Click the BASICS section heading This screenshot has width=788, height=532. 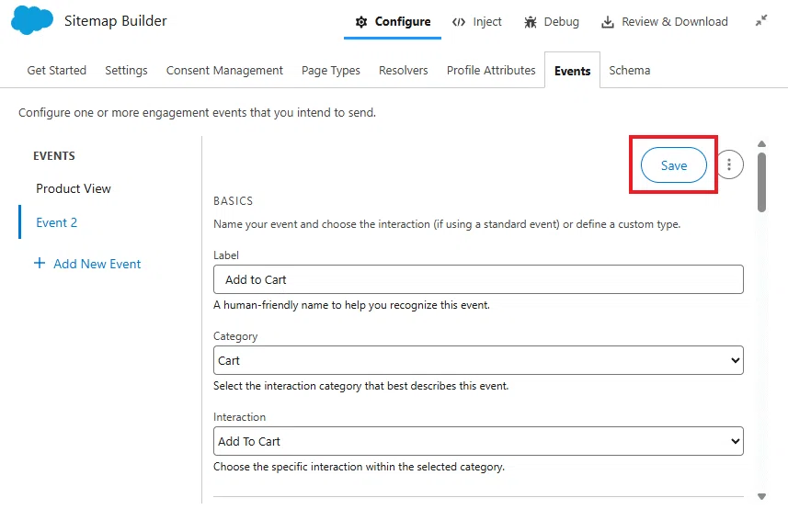click(x=234, y=201)
